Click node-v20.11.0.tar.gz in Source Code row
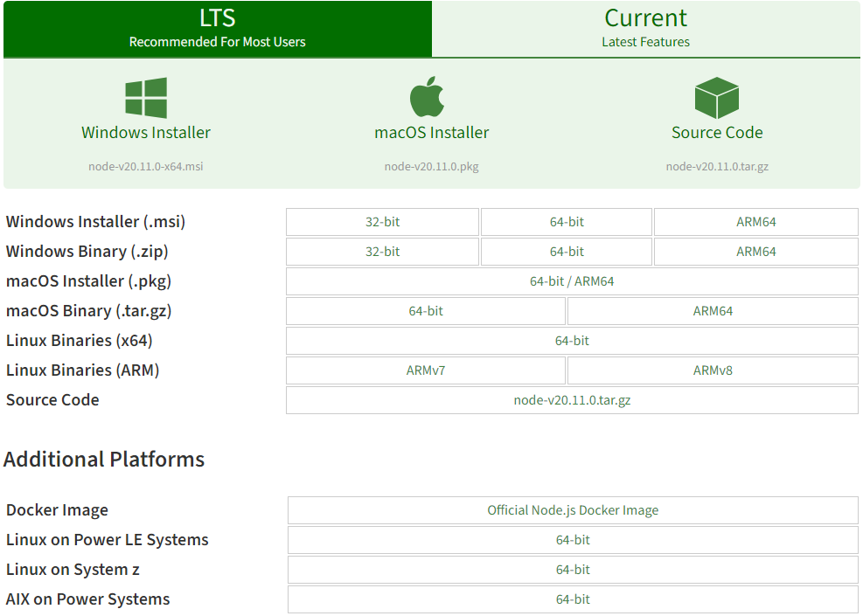This screenshot has height=616, width=863. (572, 400)
